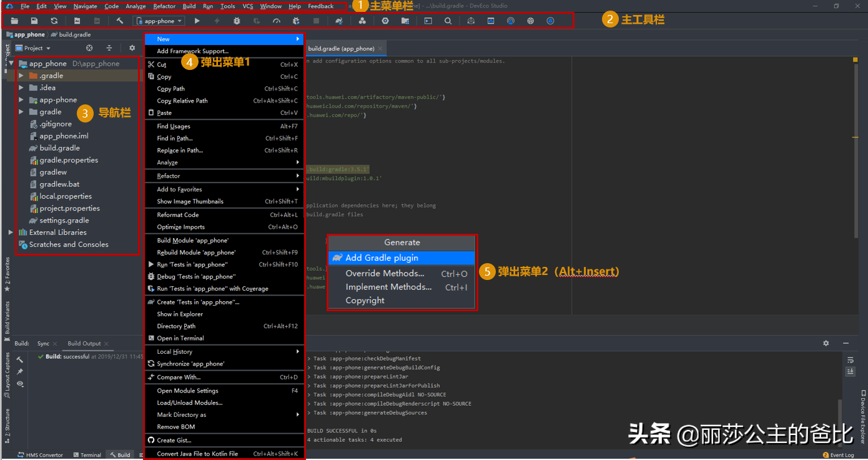The width and height of the screenshot is (868, 460).
Task: Open the Event Log panel
Action: (x=838, y=455)
